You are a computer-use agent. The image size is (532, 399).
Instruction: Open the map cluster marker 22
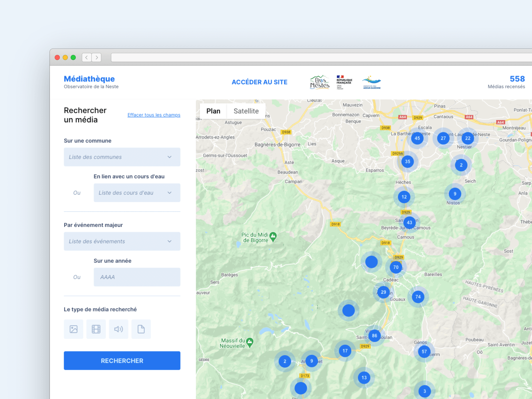coord(468,138)
